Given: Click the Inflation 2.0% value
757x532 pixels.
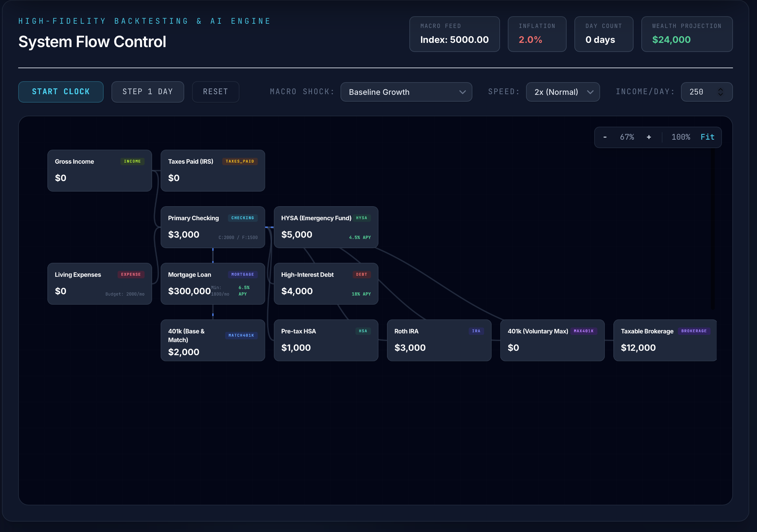Looking at the screenshot, I should point(530,40).
